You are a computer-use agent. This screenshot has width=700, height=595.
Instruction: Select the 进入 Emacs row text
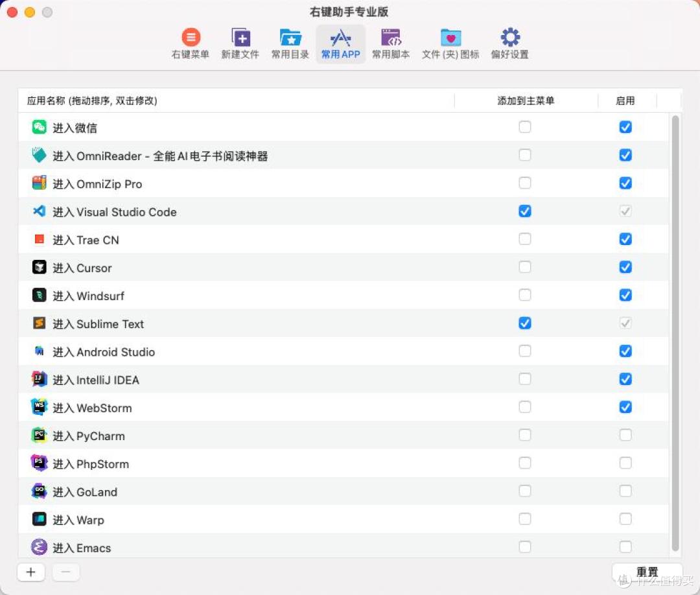[x=82, y=548]
